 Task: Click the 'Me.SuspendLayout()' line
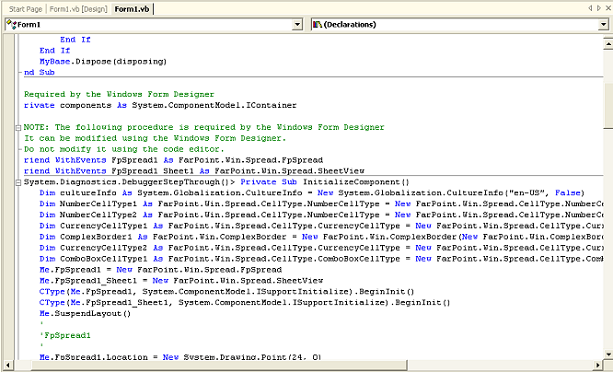point(85,313)
